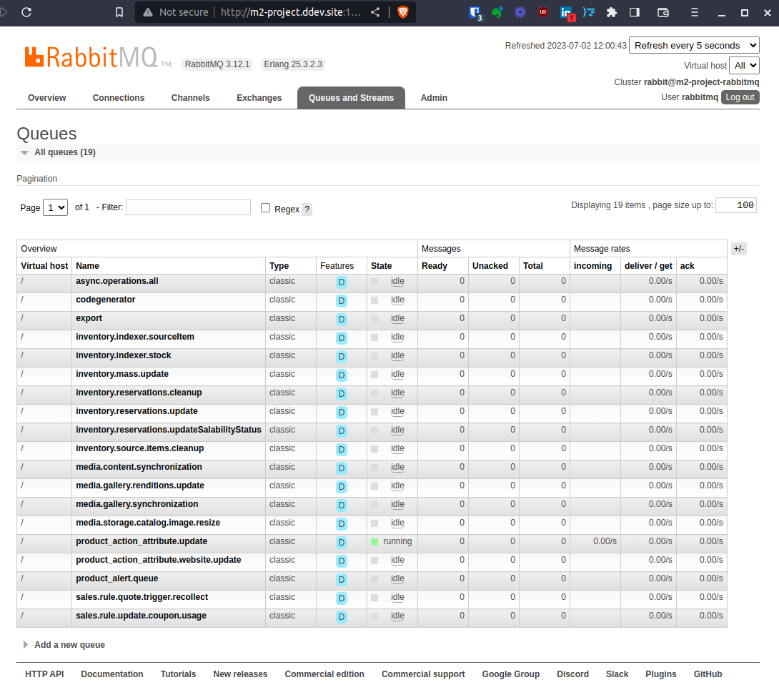Collapse the All queues (19) section
The height and width of the screenshot is (700, 779).
tap(64, 152)
